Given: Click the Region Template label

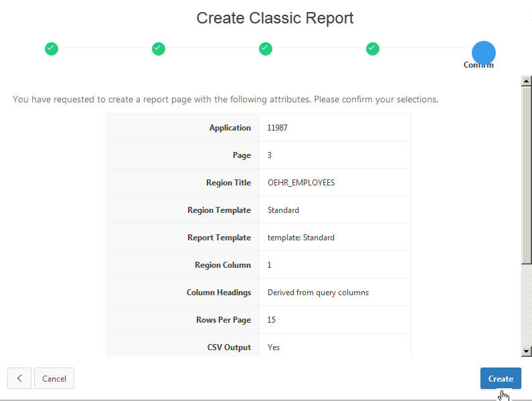Looking at the screenshot, I should tap(219, 210).
